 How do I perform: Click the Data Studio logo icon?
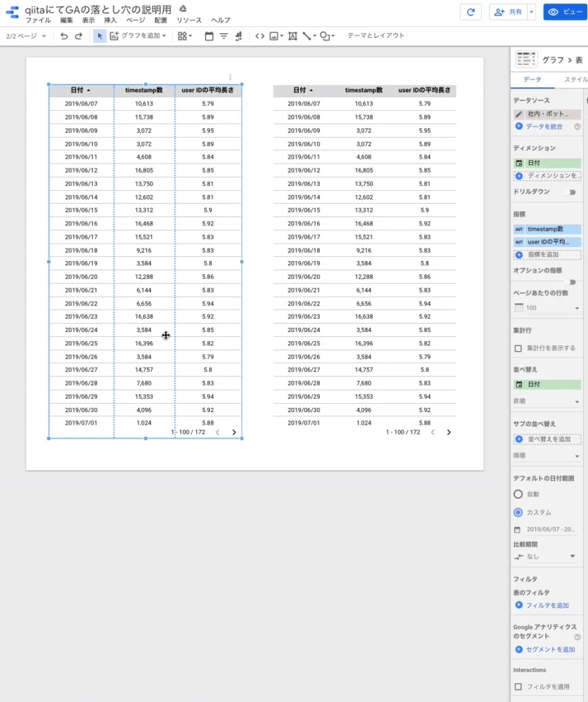coord(13,12)
